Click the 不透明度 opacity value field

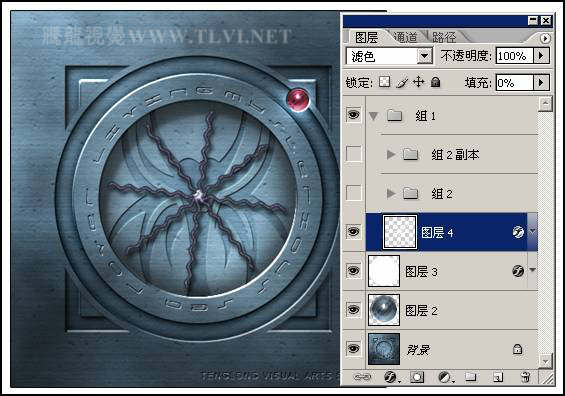pos(514,56)
